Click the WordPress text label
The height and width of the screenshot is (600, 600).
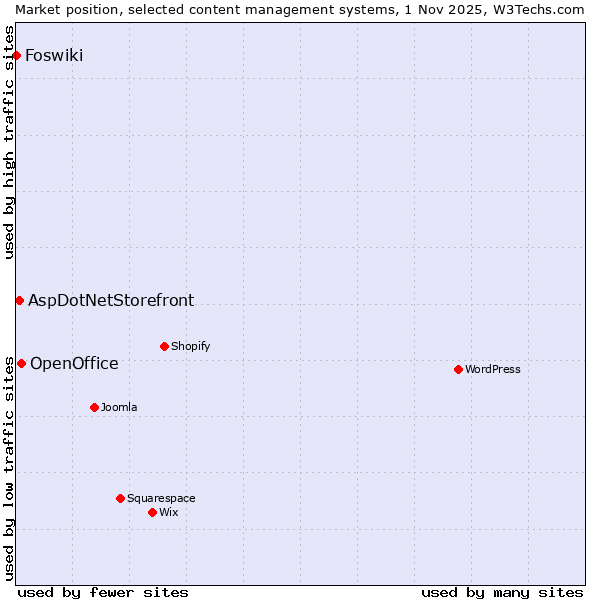pos(492,369)
